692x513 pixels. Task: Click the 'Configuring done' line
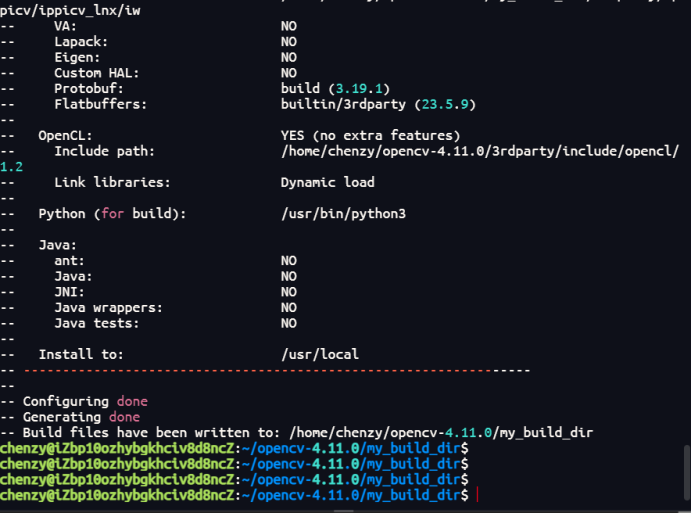tap(74, 401)
